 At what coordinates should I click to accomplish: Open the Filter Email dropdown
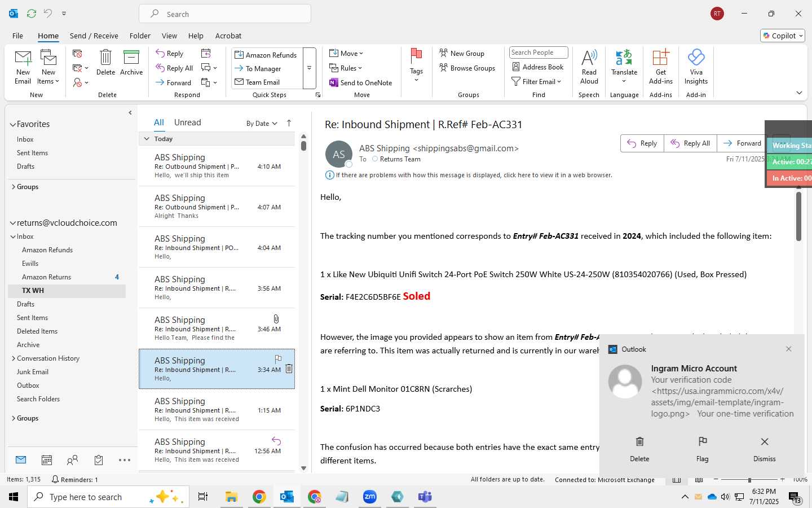[x=536, y=82]
